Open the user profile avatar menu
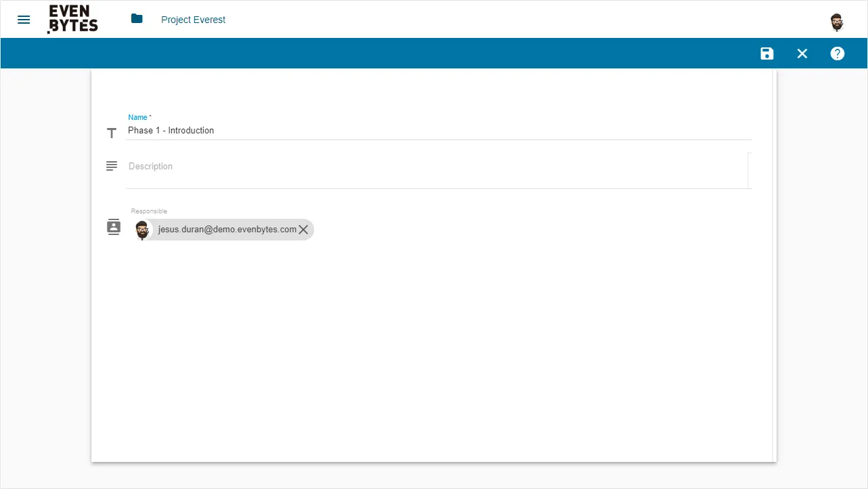Viewport: 868px width, 489px height. tap(837, 22)
